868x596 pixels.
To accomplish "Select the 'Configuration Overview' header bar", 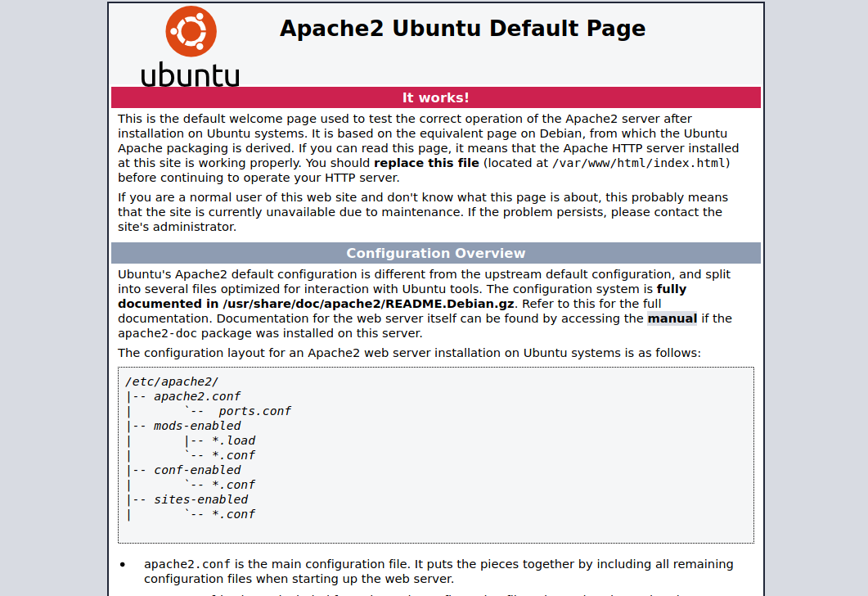I will pos(435,253).
